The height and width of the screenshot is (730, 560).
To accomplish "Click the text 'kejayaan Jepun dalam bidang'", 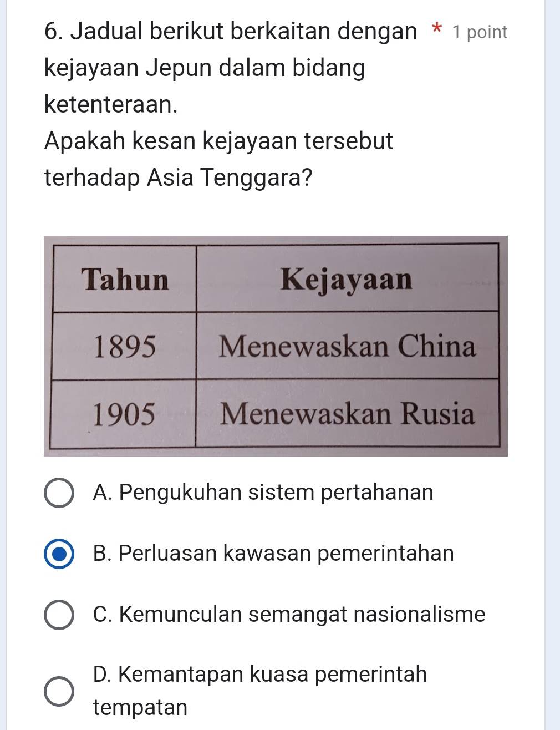I will coord(205,69).
